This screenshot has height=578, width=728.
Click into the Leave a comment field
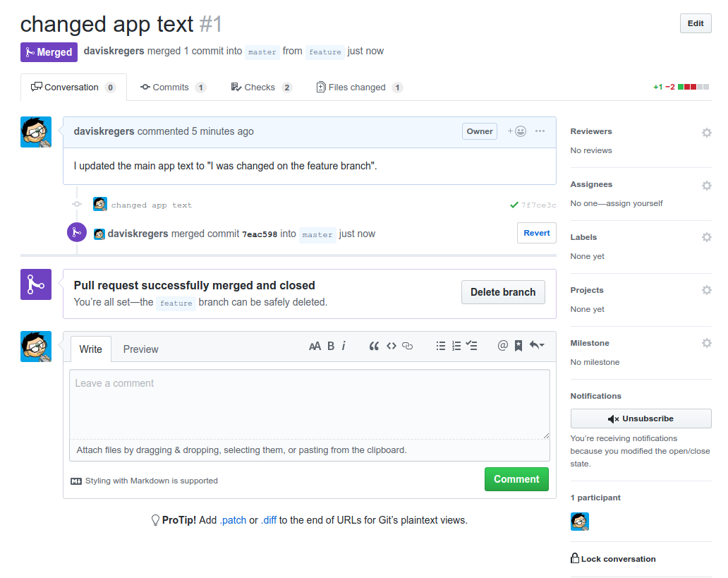coord(310,404)
